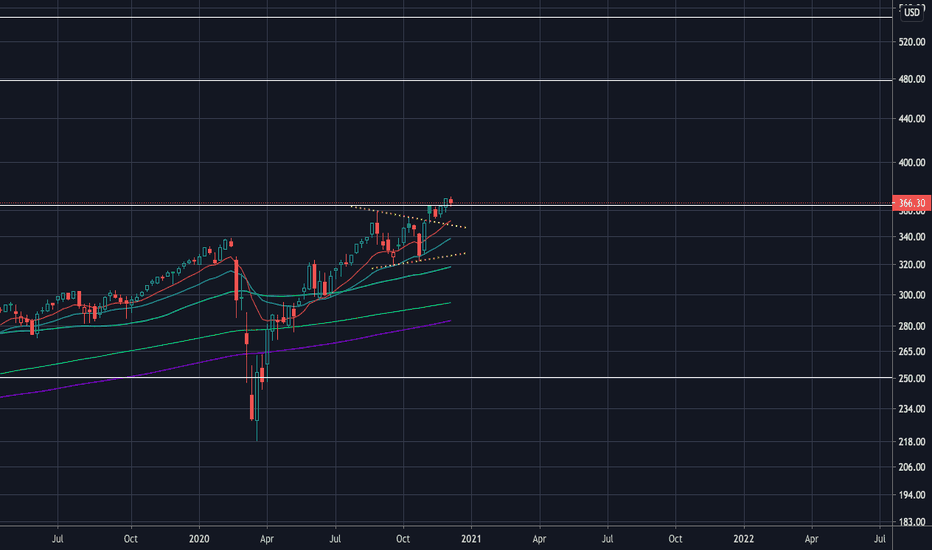Click the 300.00 price axis label

point(912,295)
